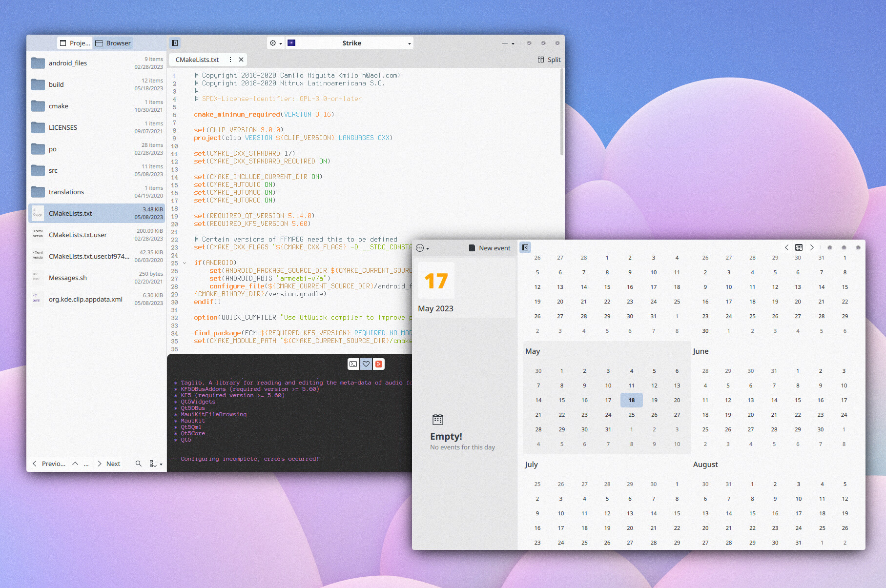886x588 pixels.
Task: Switch to the Browser tab in sidebar
Action: 113,43
